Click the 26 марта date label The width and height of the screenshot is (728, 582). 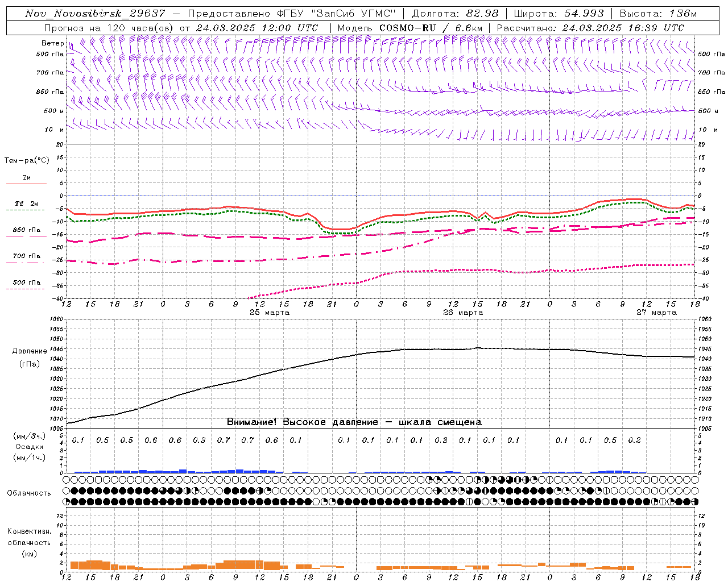(x=463, y=313)
